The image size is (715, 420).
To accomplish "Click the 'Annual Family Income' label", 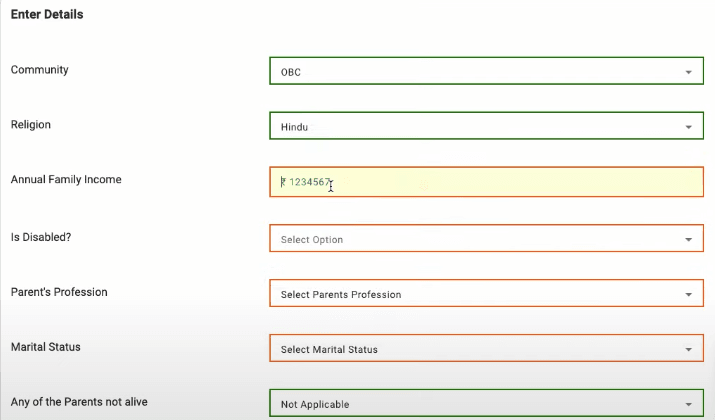I will [65, 180].
